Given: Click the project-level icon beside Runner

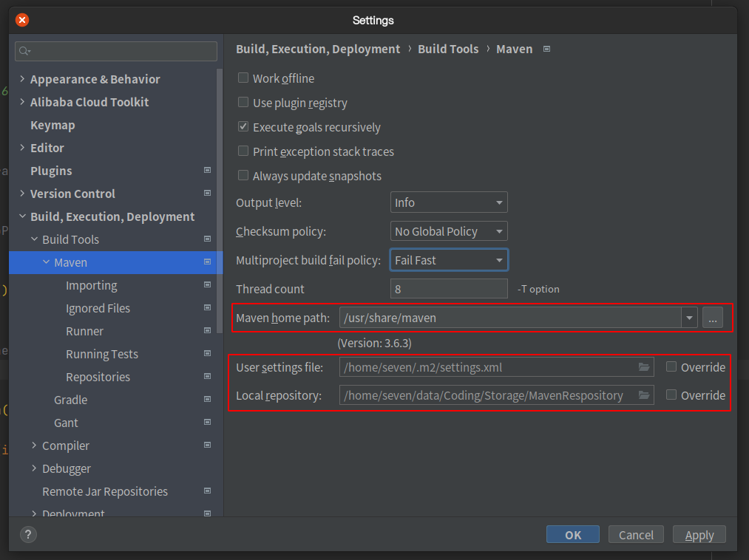Looking at the screenshot, I should 207,331.
